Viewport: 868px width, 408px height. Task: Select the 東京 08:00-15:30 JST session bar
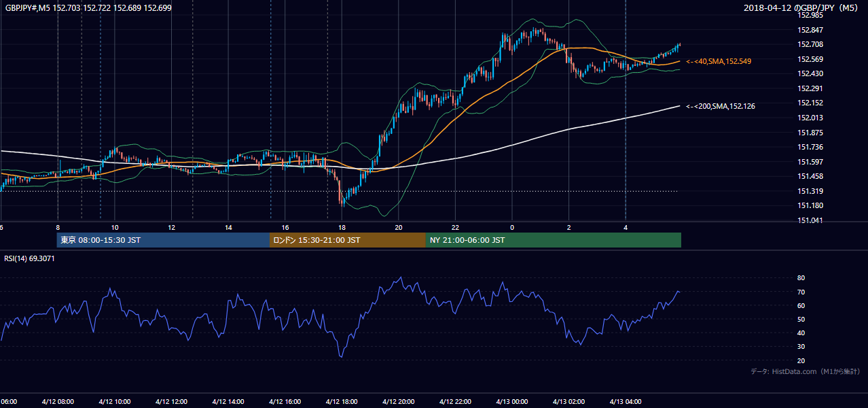(x=163, y=240)
